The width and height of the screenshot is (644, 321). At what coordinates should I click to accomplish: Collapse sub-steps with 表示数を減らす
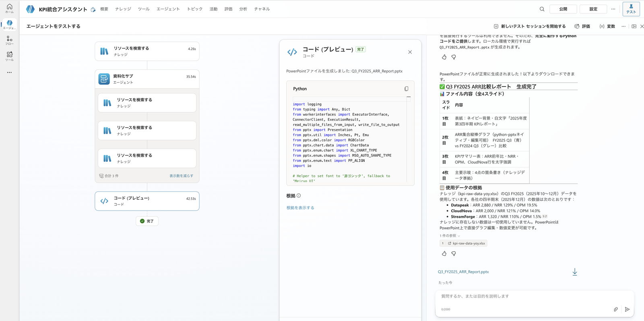181,176
